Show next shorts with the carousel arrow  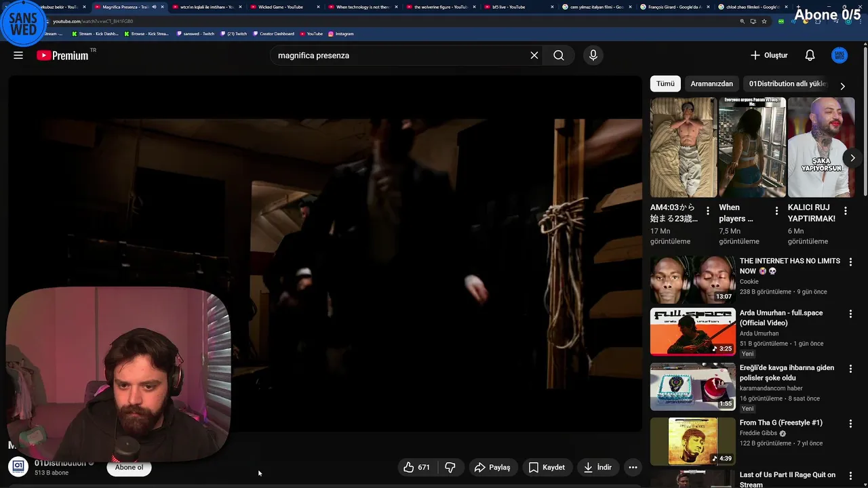[852, 158]
